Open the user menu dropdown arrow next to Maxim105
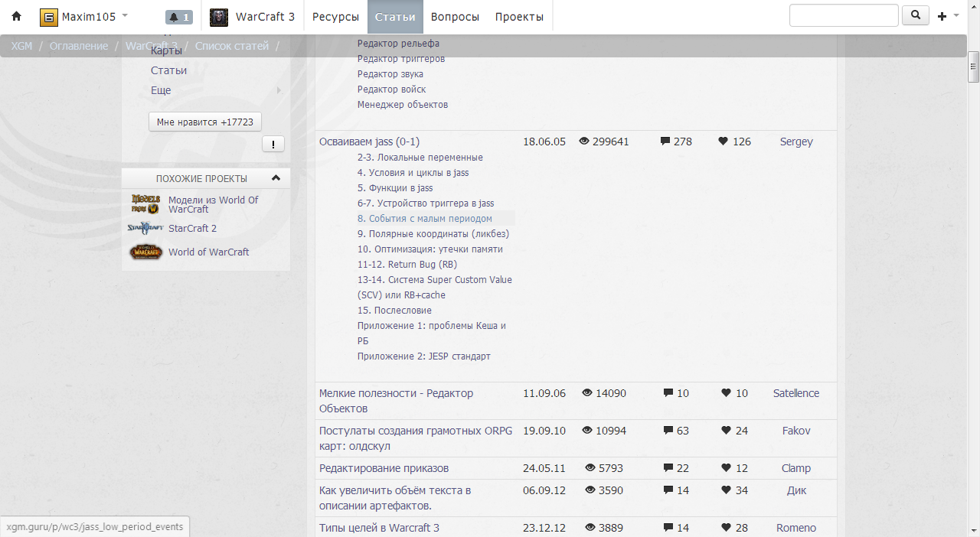Image resolution: width=980 pixels, height=537 pixels. [x=125, y=16]
